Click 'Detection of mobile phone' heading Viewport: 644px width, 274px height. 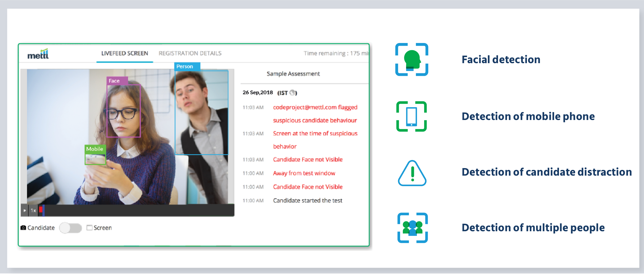click(528, 117)
